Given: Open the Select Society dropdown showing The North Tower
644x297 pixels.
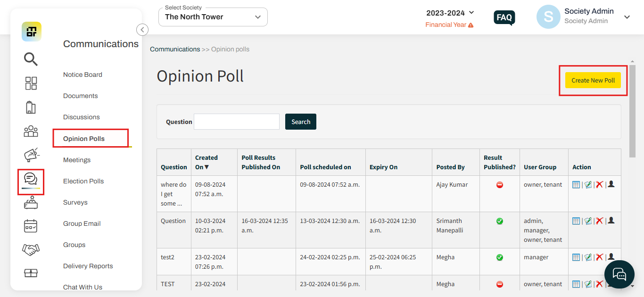Looking at the screenshot, I should point(213,16).
